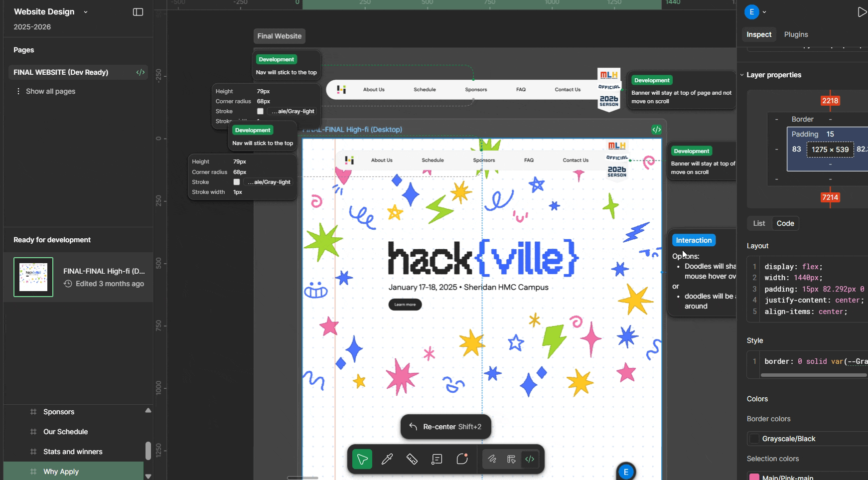Open the Website Design file name dropdown
The height and width of the screenshot is (480, 868).
(86, 11)
